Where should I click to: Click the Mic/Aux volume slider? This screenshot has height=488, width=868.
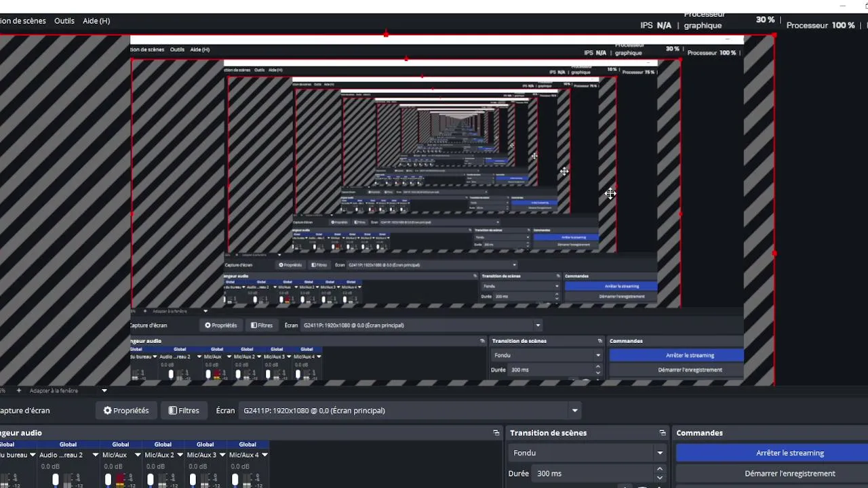point(108,480)
